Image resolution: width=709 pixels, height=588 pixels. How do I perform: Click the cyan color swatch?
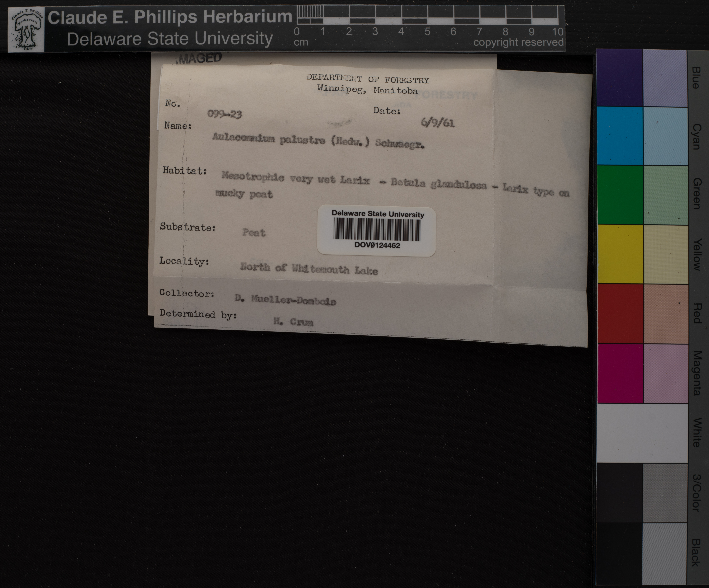click(x=620, y=136)
